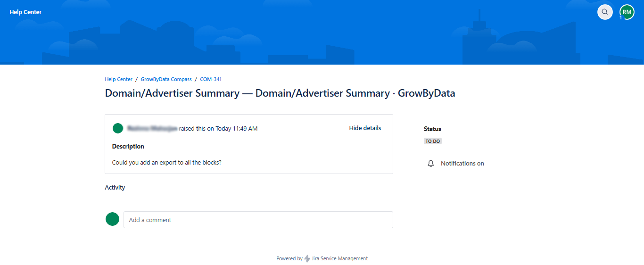Click the green avatar beside comment box
644x265 pixels.
tap(112, 219)
